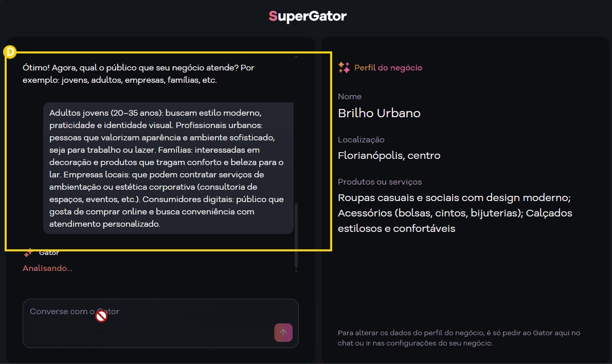Click the yellow D badge
Viewport: 612px width, 364px height.
(x=10, y=51)
